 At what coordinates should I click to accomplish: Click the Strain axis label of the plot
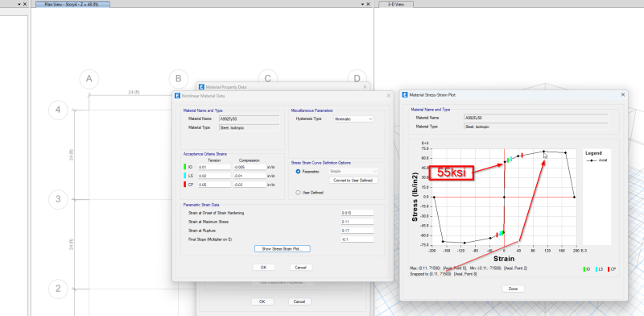pyautogui.click(x=504, y=259)
